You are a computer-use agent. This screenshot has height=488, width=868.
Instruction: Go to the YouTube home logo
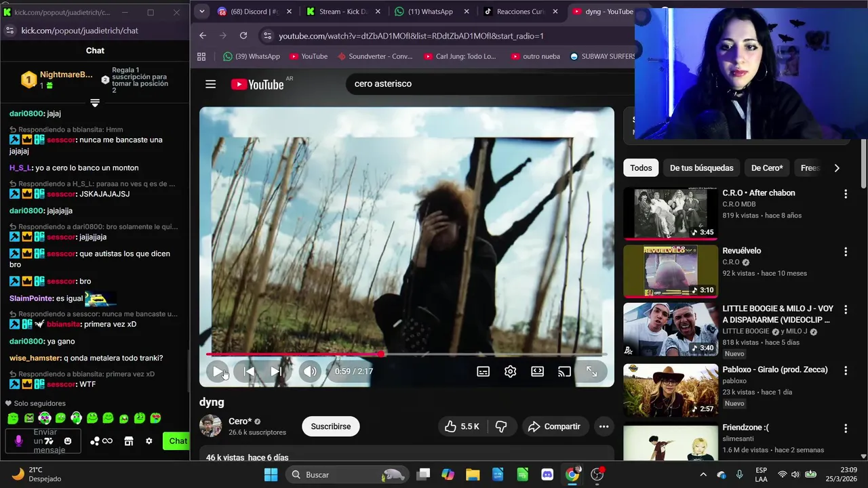(x=258, y=84)
